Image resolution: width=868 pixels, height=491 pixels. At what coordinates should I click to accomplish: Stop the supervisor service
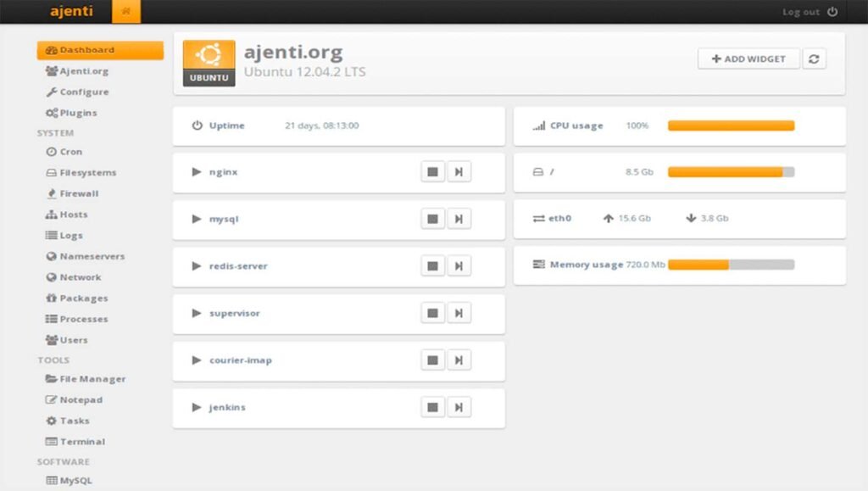coord(432,313)
